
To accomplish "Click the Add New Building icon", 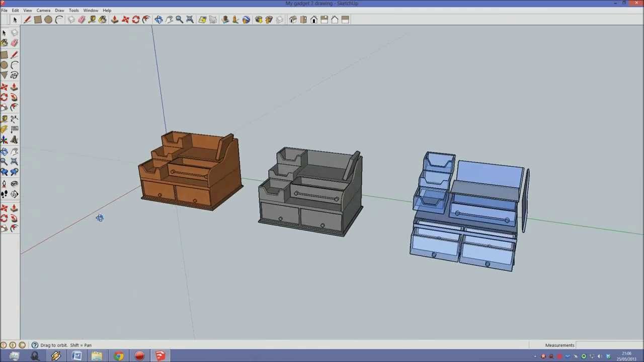I will tap(225, 20).
